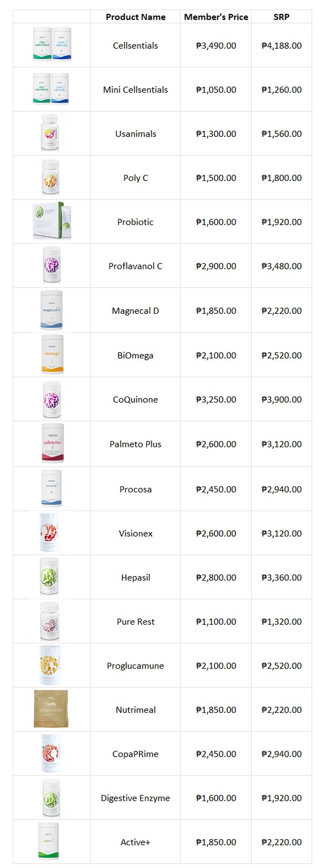
Task: Click the "Product Name" column header
Action: (136, 17)
